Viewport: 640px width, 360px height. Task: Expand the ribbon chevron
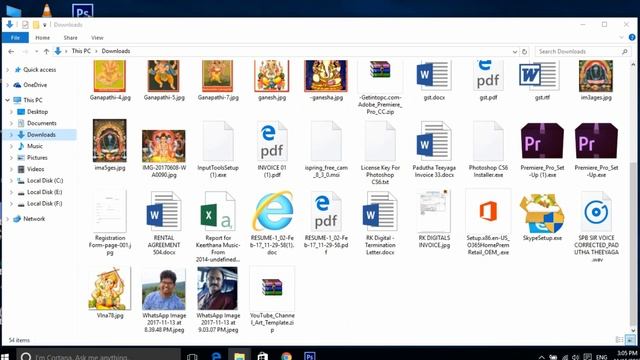(x=621, y=37)
